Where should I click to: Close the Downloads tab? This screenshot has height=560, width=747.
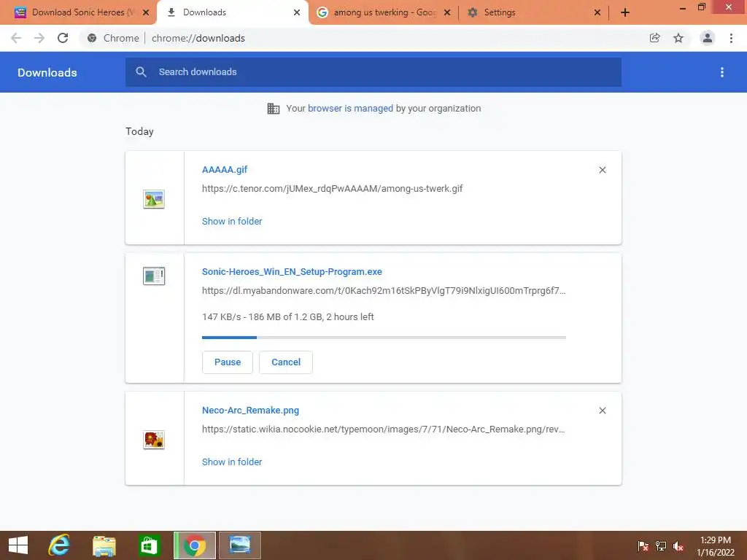point(297,12)
